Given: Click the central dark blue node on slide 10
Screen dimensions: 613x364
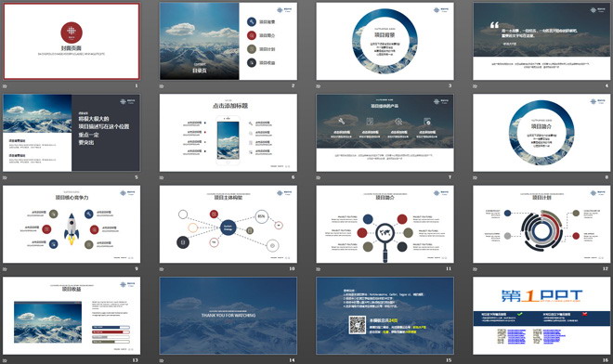Looking at the screenshot, I should tap(228, 227).
